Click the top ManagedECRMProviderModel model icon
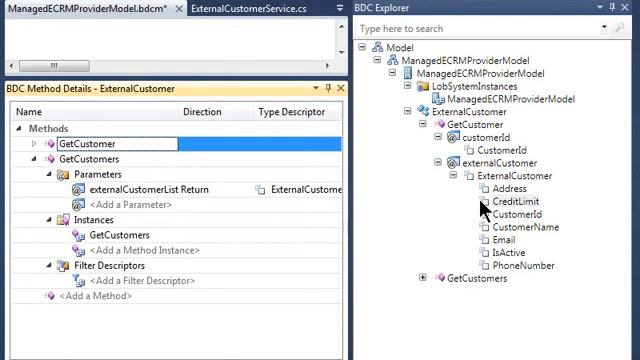Viewport: 640px width, 360px height. (x=393, y=60)
